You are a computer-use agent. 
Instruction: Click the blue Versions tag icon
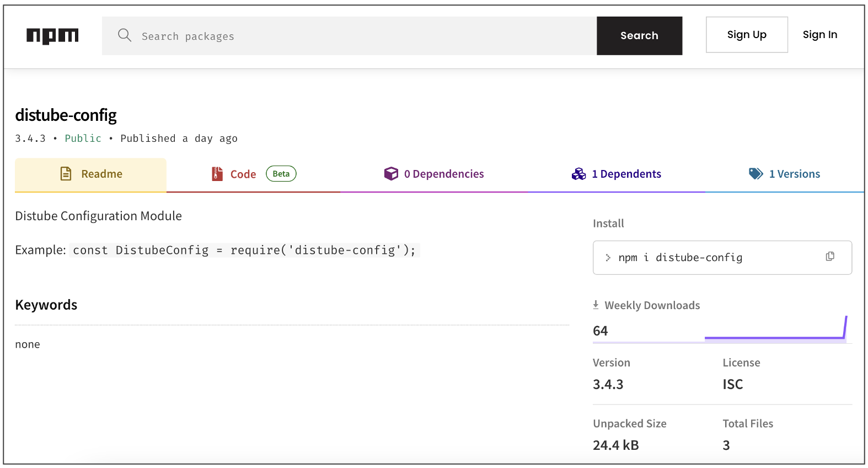pyautogui.click(x=756, y=174)
